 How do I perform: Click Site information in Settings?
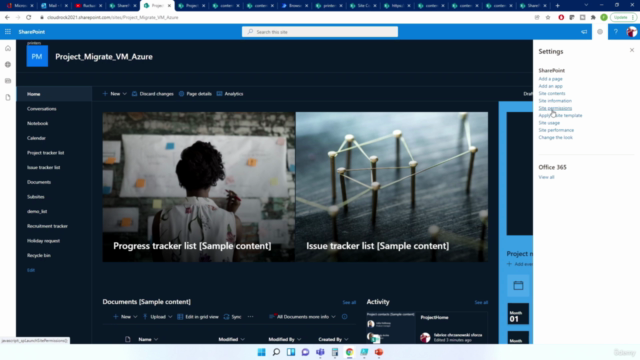coord(555,101)
